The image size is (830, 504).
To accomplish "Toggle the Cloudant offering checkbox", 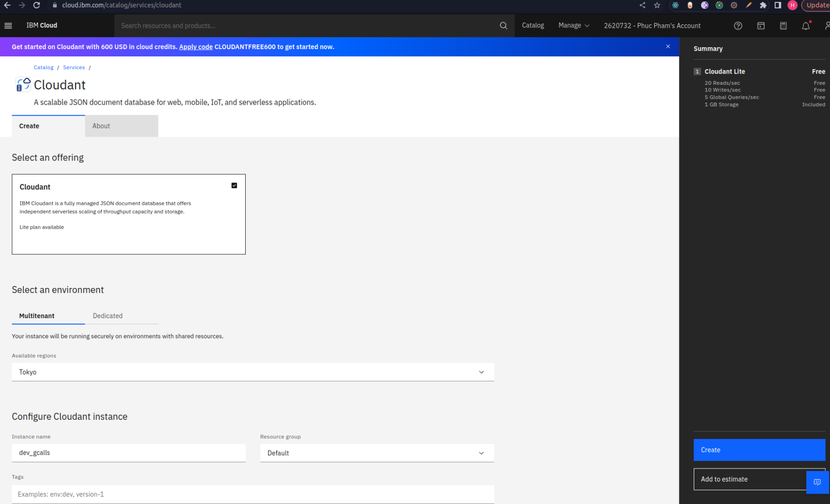I will point(234,185).
